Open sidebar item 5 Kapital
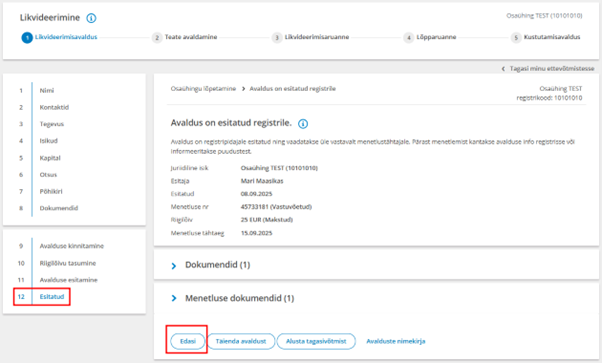 [x=50, y=158]
